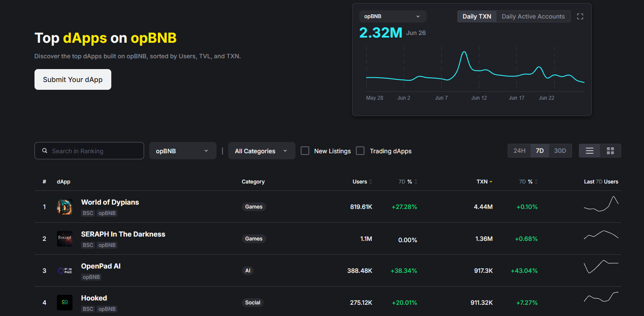Enable the New Listings checkbox
The image size is (644, 316).
pos(305,151)
